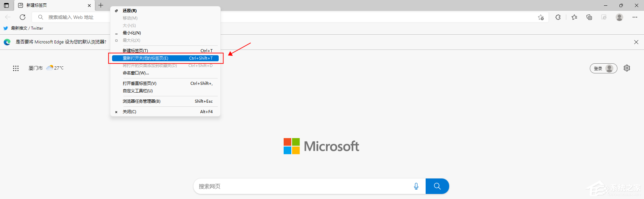Select Reopen closed tab (重新打开关闭的标签页)
The width and height of the screenshot is (644, 199).
click(165, 58)
